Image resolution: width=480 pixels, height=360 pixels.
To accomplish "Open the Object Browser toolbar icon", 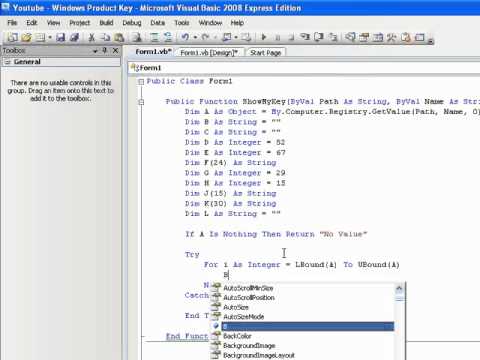I will (x=378, y=37).
